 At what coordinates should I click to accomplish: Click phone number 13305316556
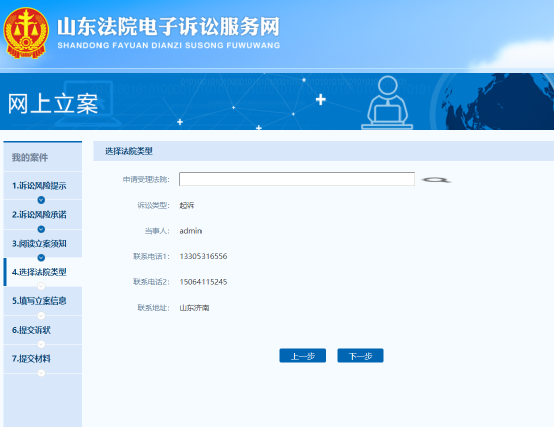[203, 256]
